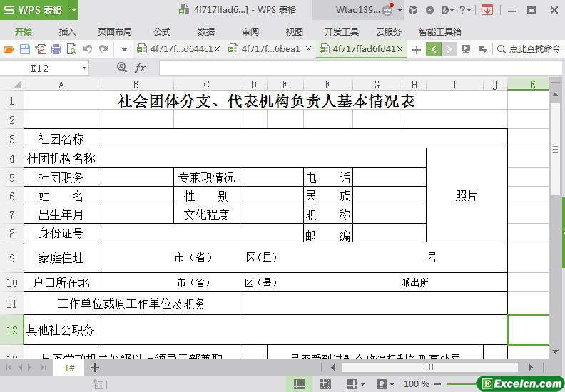Add a new document tab
Screen dimensions: 565x392
417,50
